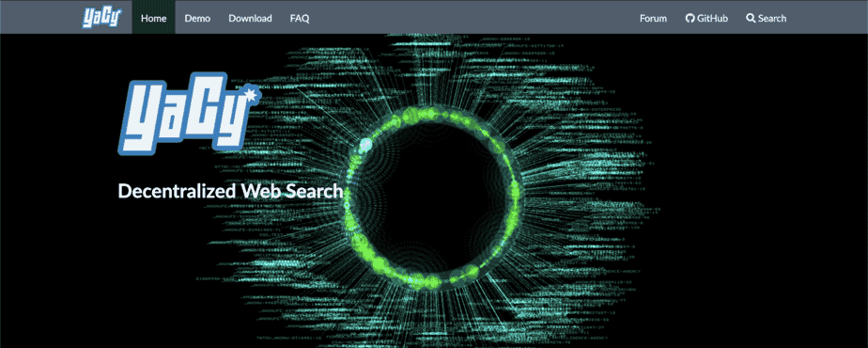Open the Forum link
The width and height of the screenshot is (868, 348).
click(x=653, y=18)
